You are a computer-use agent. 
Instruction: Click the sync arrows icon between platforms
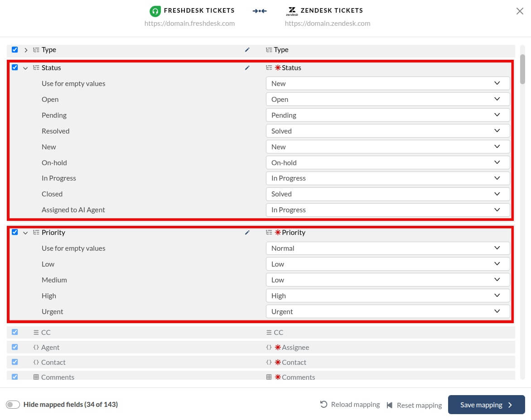pos(260,11)
